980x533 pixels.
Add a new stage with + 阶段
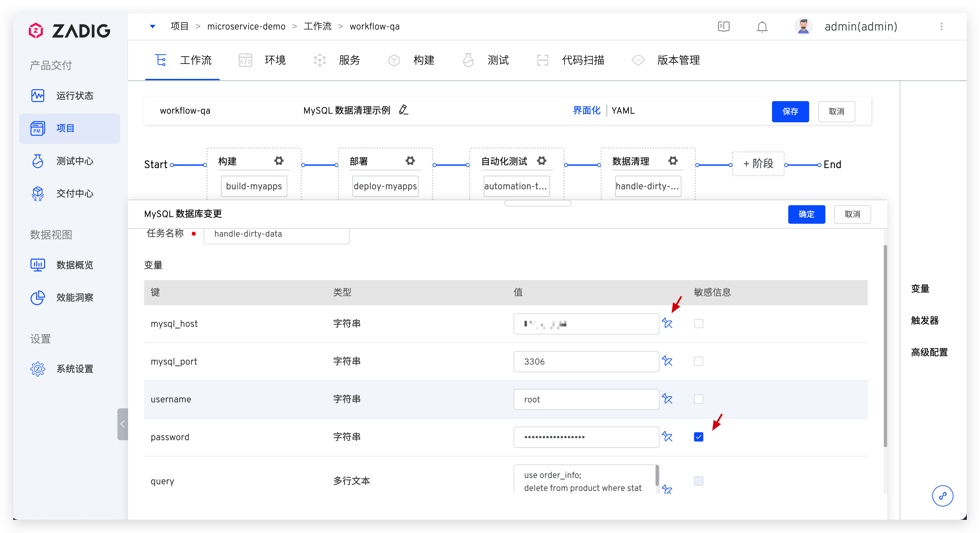(x=758, y=164)
